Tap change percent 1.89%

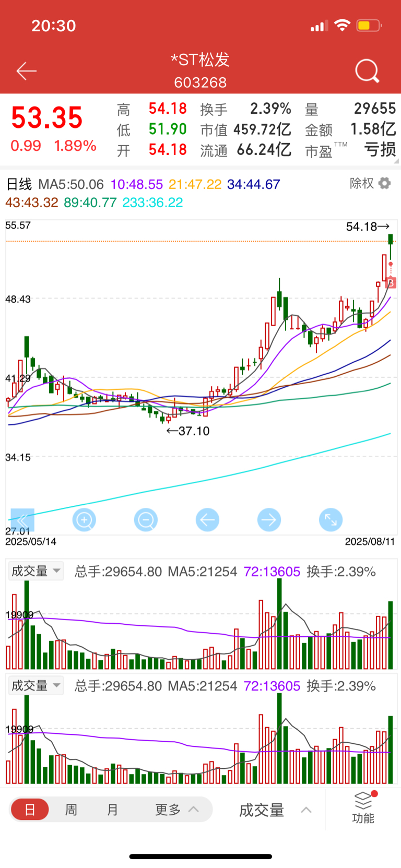point(75,146)
